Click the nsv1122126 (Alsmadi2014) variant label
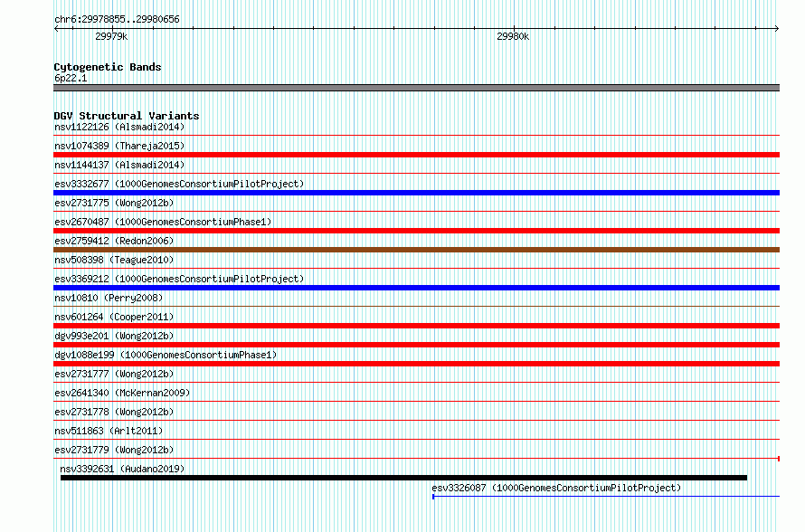The image size is (805, 532). point(119,127)
